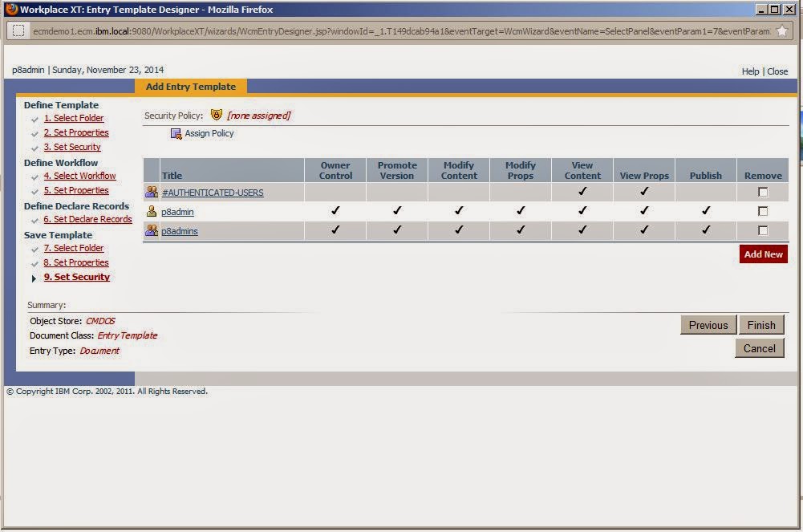The height and width of the screenshot is (532, 803).
Task: Click the group icon beside p8admins
Action: tap(152, 230)
